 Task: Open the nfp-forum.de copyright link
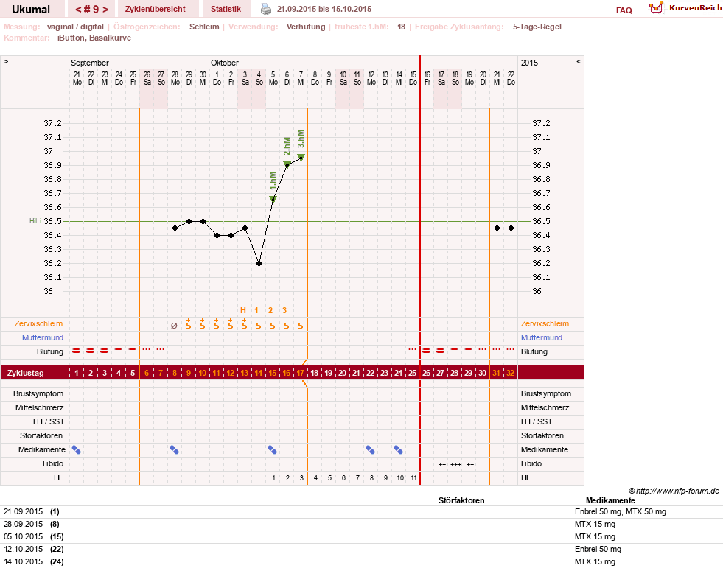pos(674,491)
